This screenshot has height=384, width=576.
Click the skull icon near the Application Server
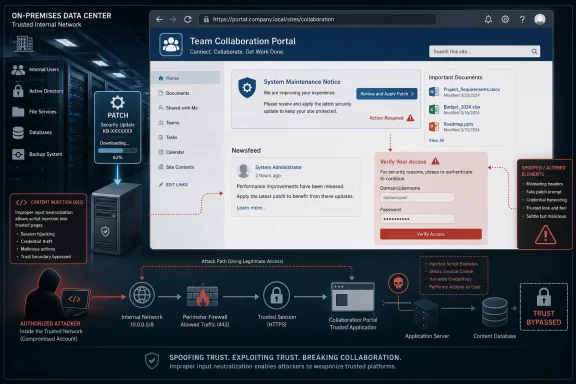(398, 283)
